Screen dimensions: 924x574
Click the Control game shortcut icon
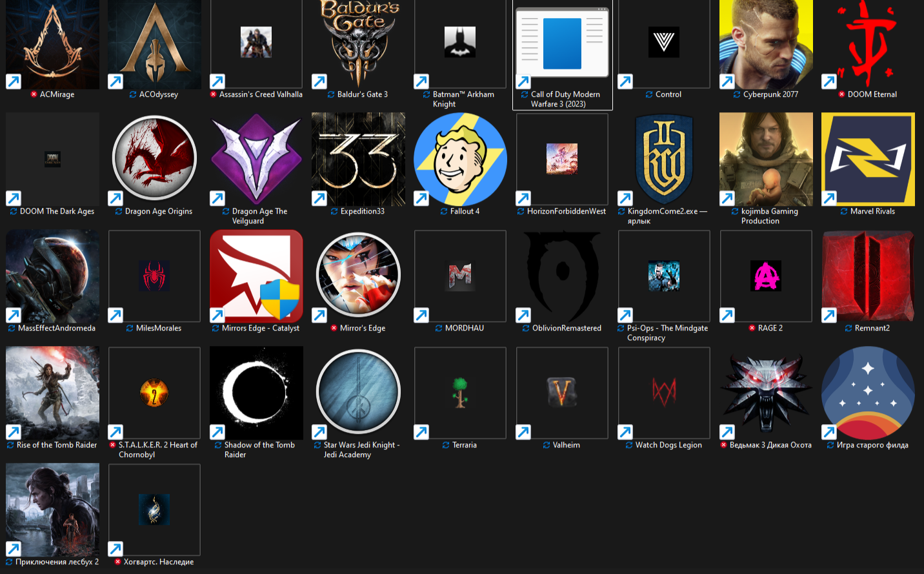point(664,43)
